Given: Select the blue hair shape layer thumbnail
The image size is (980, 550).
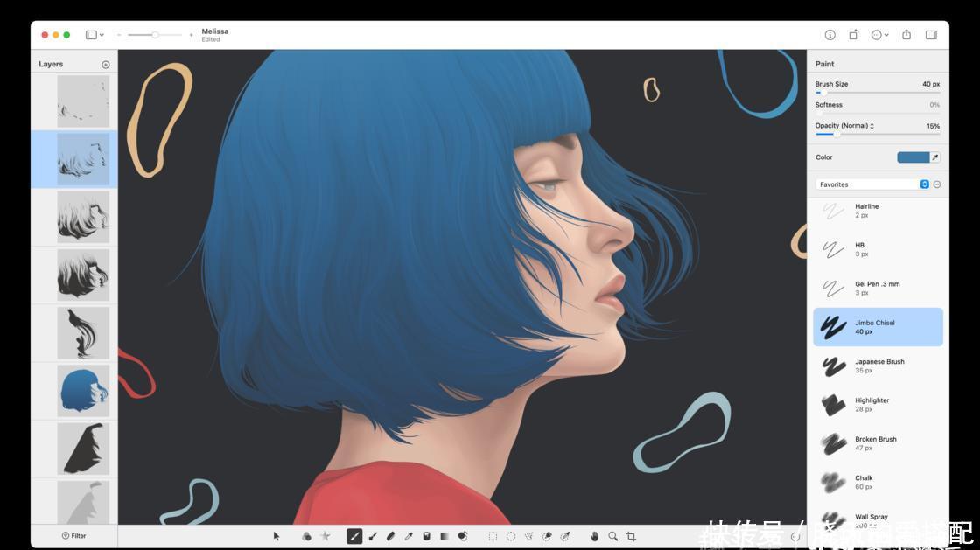Looking at the screenshot, I should [x=83, y=392].
